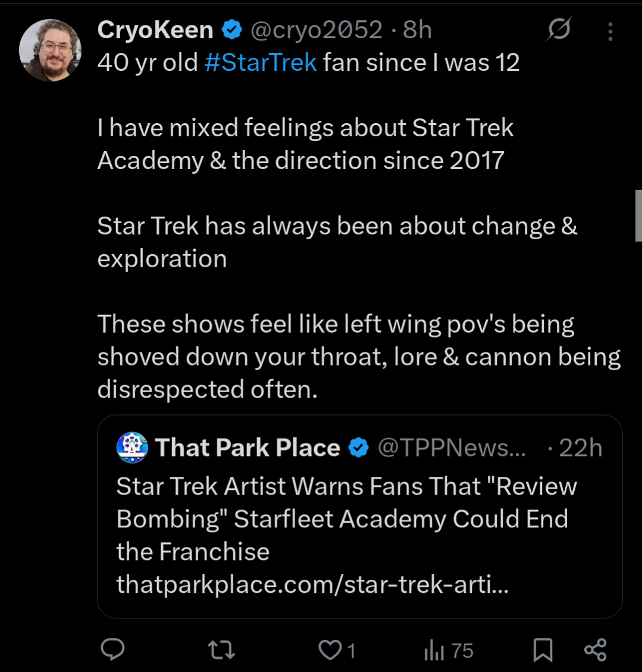Viewport: 642px width, 672px height.
Task: Open the three-dot more options menu
Action: point(610,31)
